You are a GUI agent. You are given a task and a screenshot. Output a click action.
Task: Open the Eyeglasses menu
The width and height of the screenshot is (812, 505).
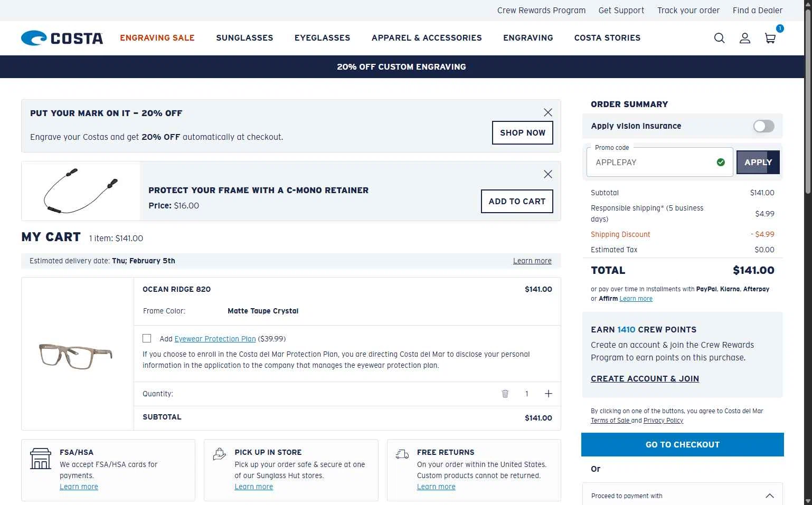point(322,38)
